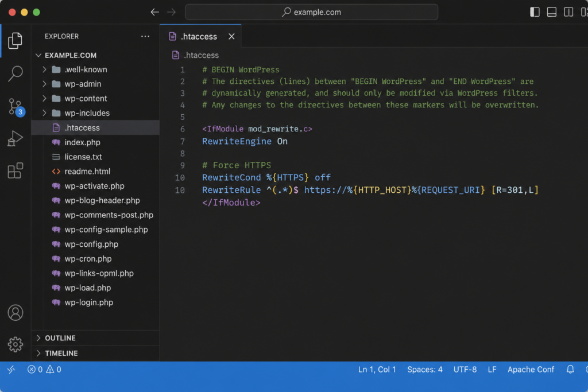Go forward with the right arrow
588x392 pixels.
point(171,13)
